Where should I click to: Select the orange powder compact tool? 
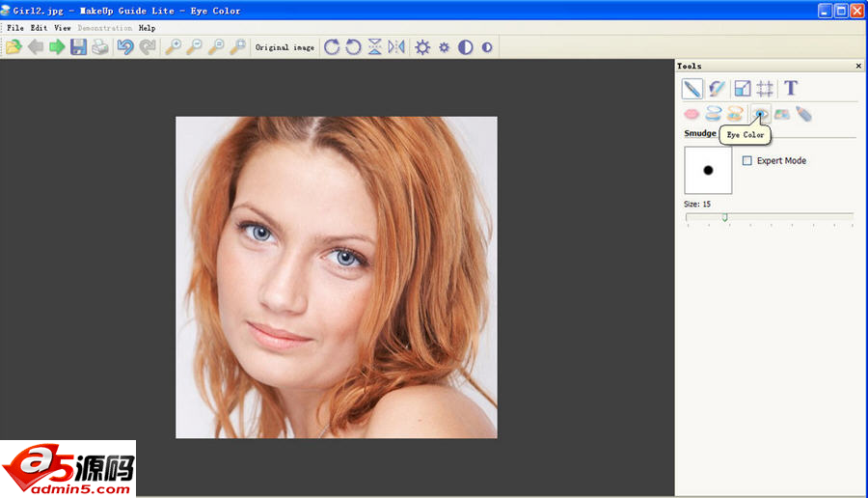pyautogui.click(x=735, y=114)
